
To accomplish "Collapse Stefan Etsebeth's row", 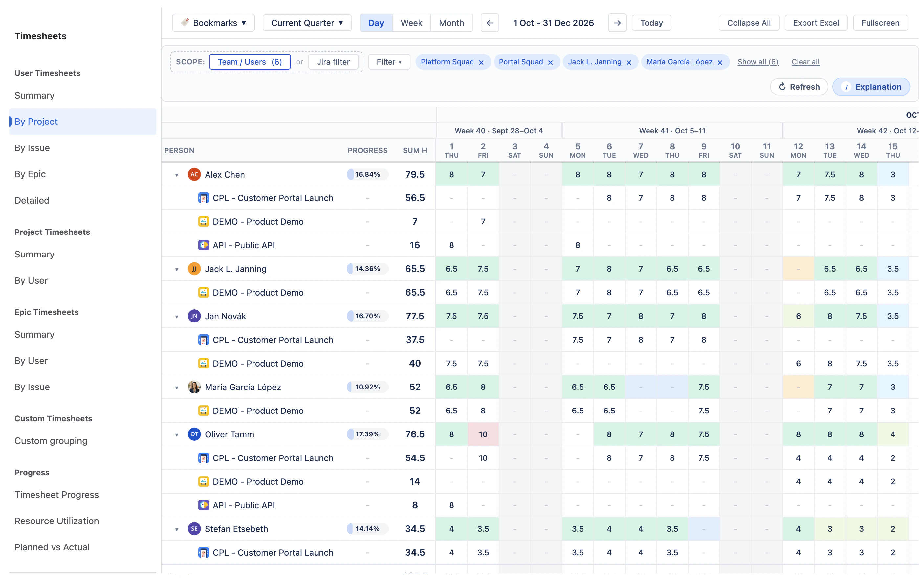I will point(177,529).
